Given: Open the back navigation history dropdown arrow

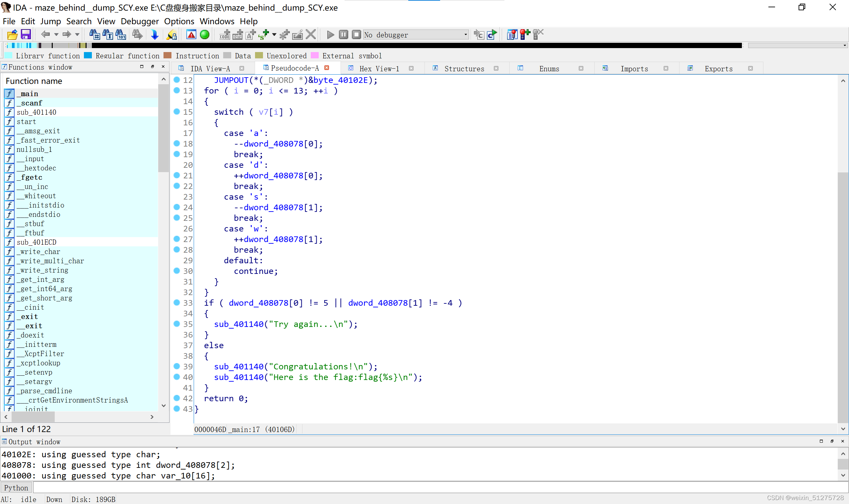Looking at the screenshot, I should (56, 34).
